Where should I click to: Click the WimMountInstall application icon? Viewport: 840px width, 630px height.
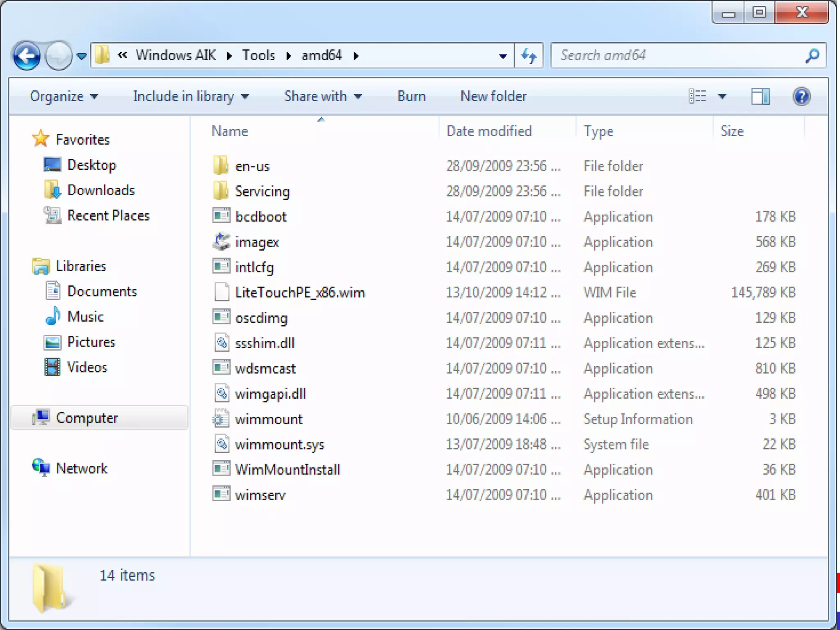coord(221,469)
